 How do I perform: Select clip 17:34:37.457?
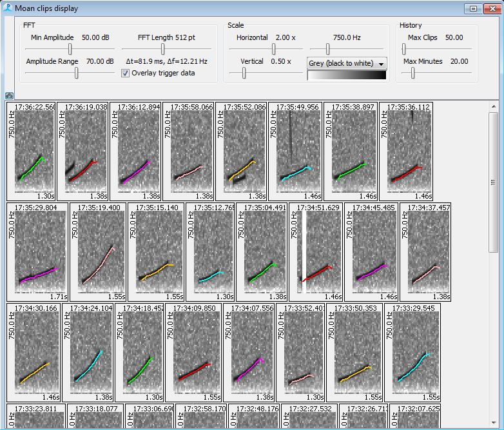[x=425, y=252]
